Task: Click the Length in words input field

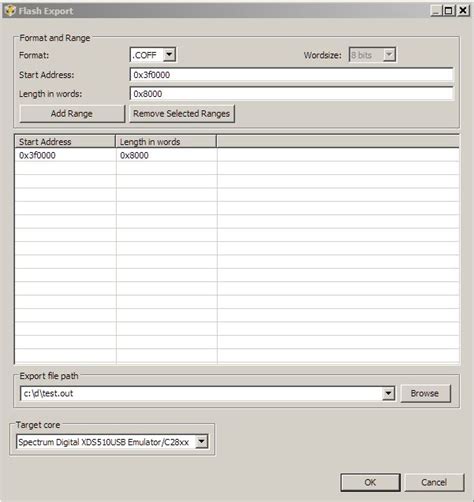Action: click(x=291, y=94)
